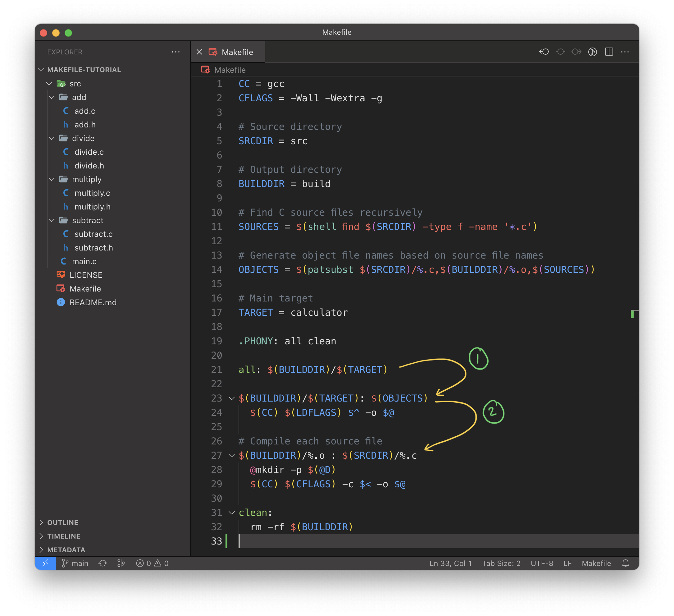Open editor More Actions ellipsis
674x616 pixels.
coord(625,52)
